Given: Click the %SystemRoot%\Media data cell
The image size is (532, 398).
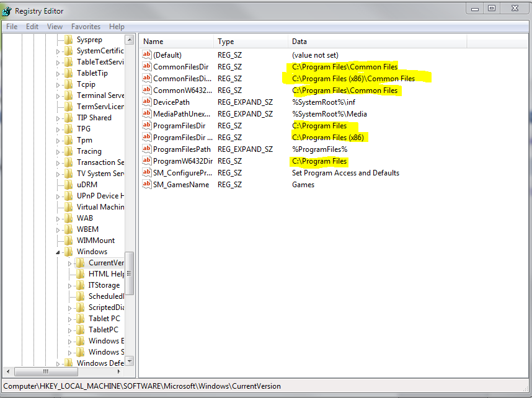Looking at the screenshot, I should pos(329,114).
